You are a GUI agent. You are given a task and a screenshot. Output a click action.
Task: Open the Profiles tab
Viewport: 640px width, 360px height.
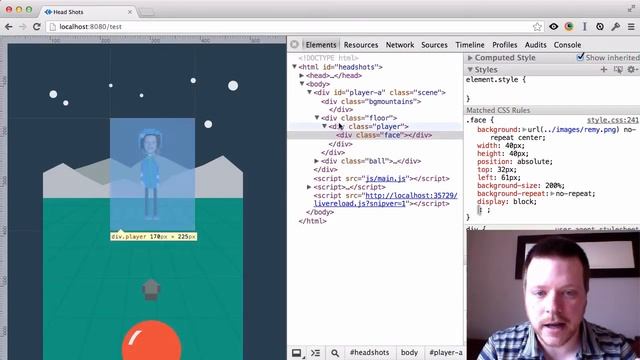(x=504, y=45)
